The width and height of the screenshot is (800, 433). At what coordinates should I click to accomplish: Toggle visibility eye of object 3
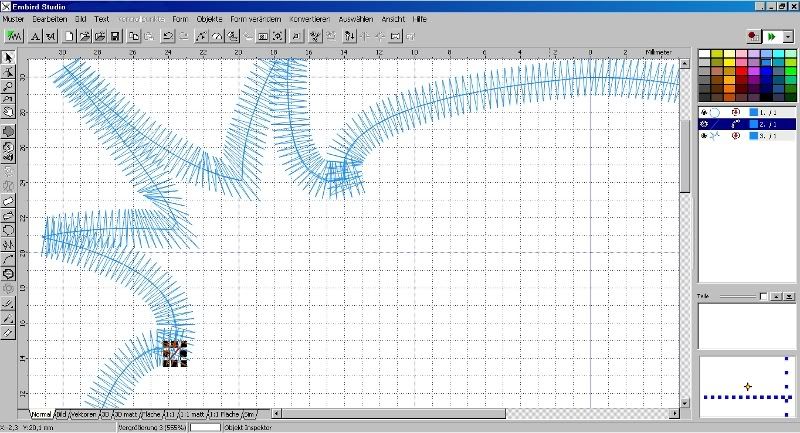[704, 136]
